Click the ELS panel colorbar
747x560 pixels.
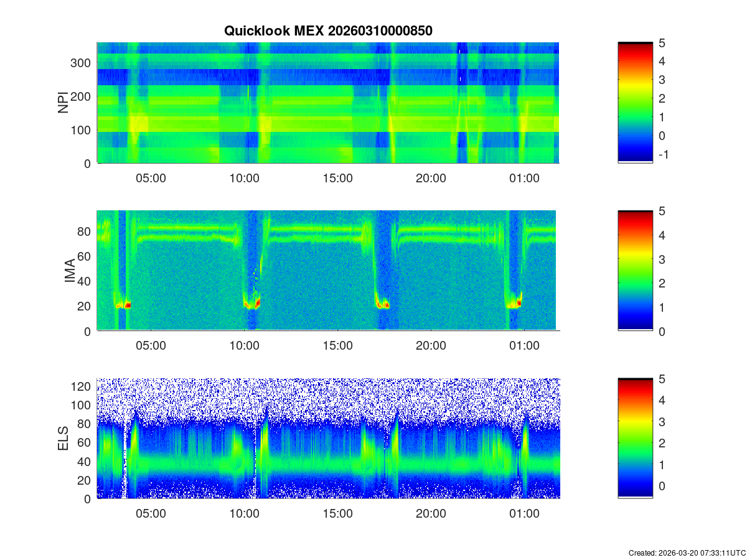point(635,438)
